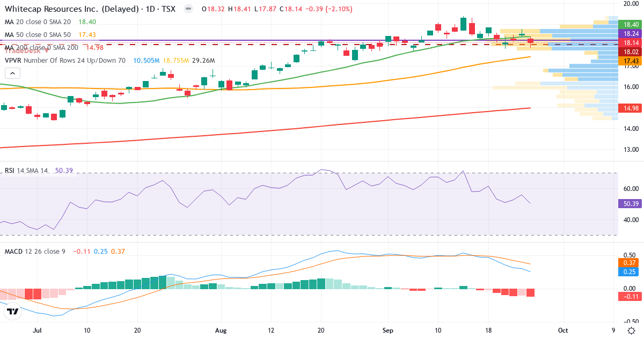
Task: Select the MA 200 close SMA 200 legend
Action: 42,48
